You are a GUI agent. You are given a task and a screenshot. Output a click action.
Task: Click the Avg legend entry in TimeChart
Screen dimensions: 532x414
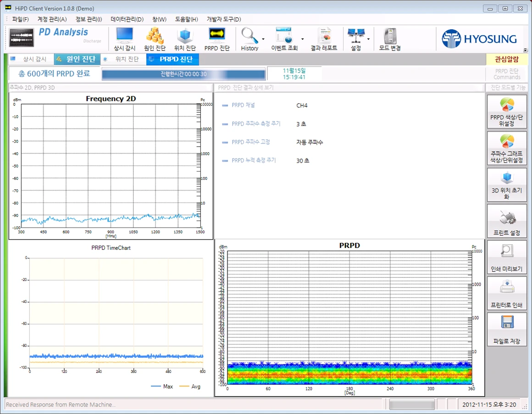[x=190, y=386]
